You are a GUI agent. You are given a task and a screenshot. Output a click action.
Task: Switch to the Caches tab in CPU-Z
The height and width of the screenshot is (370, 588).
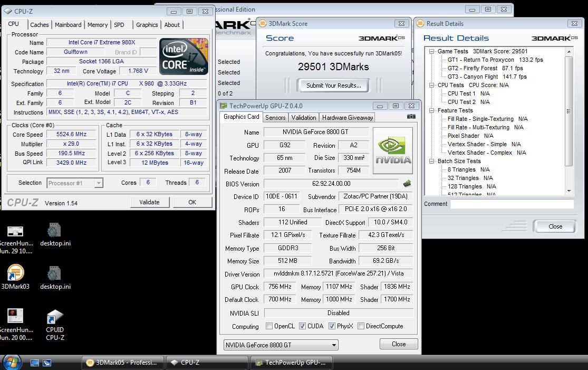click(x=40, y=25)
